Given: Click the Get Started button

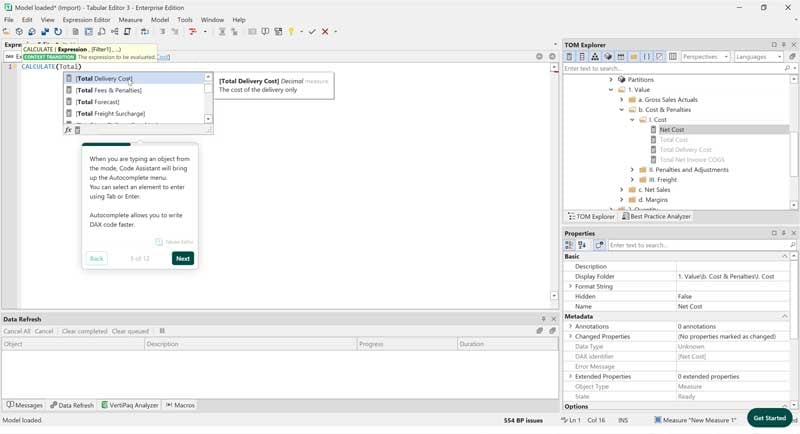Looking at the screenshot, I should pyautogui.click(x=769, y=418).
